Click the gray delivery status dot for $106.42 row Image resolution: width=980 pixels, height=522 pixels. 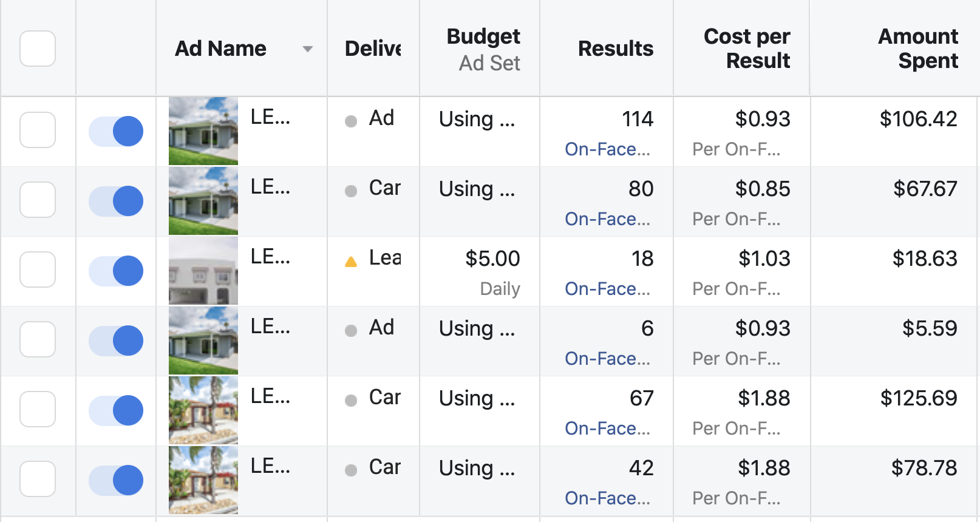(351, 121)
